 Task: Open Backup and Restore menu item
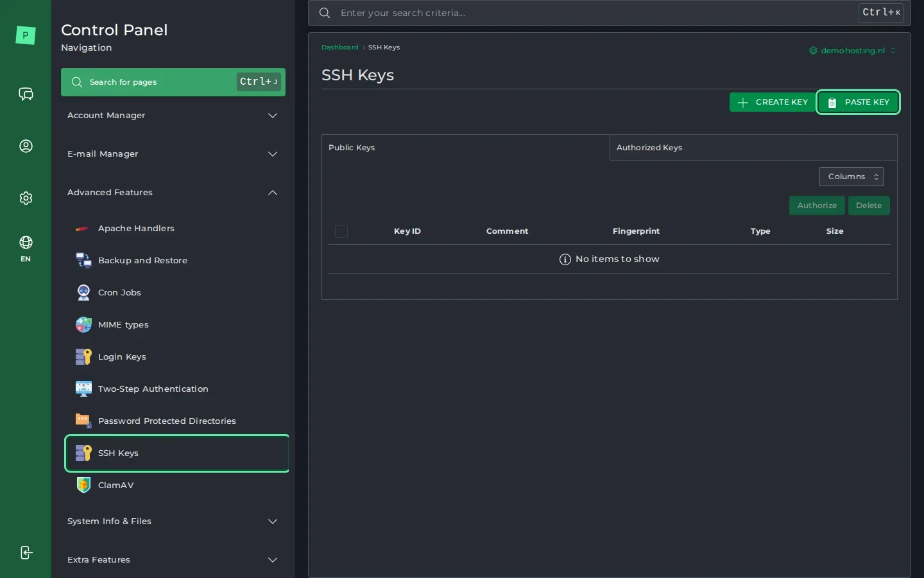tap(176, 261)
